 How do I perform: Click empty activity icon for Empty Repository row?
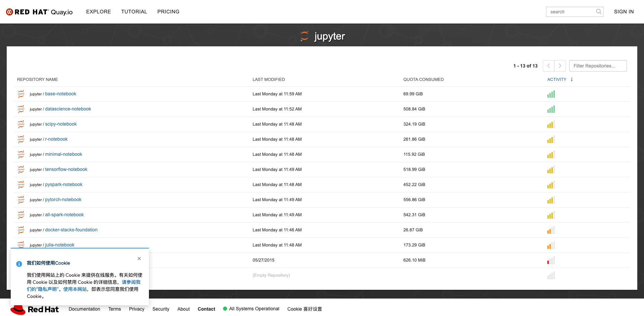coord(551,275)
